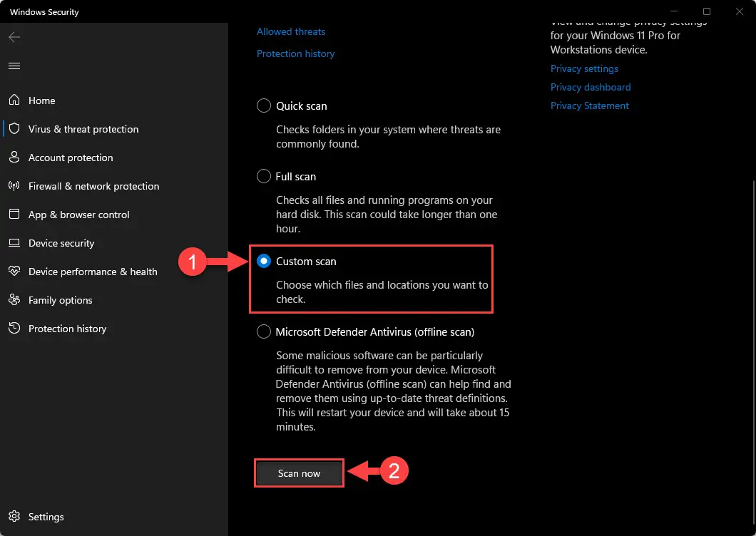Image resolution: width=756 pixels, height=536 pixels.
Task: Go back using the back arrow
Action: (14, 37)
